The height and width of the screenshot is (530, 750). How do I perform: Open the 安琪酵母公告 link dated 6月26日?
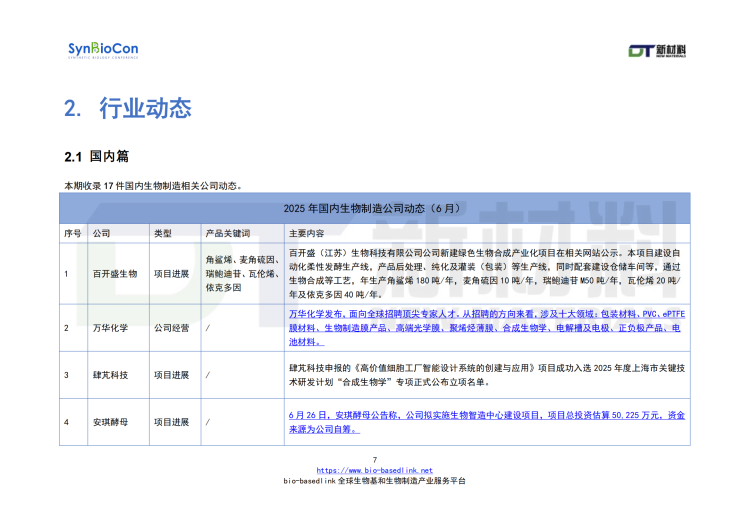(x=486, y=420)
